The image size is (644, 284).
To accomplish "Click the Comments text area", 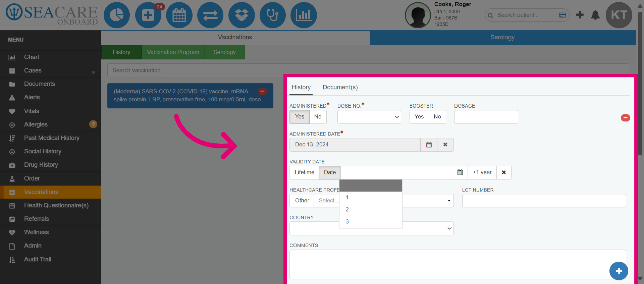I will click(458, 264).
